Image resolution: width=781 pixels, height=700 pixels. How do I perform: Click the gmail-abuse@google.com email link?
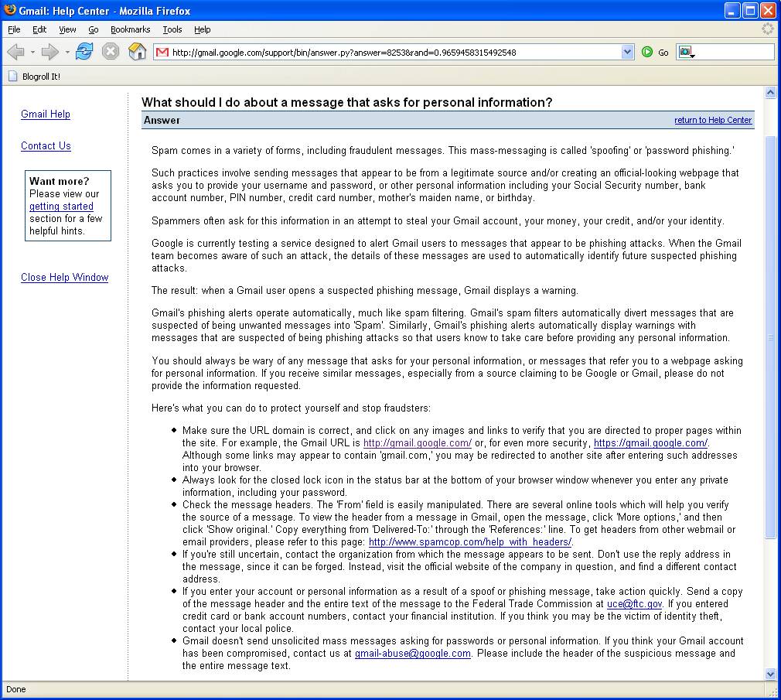pyautogui.click(x=412, y=653)
